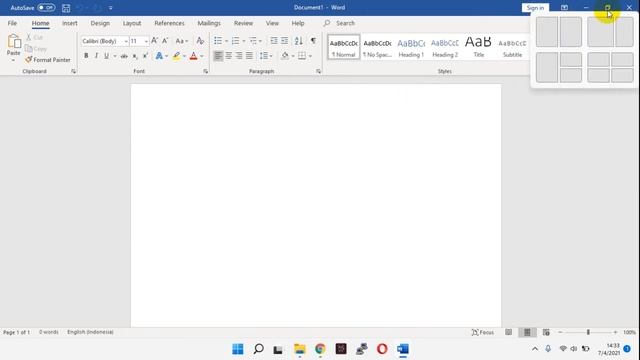Click the Focus mode icon in status bar
The image size is (640, 360).
coord(482,332)
